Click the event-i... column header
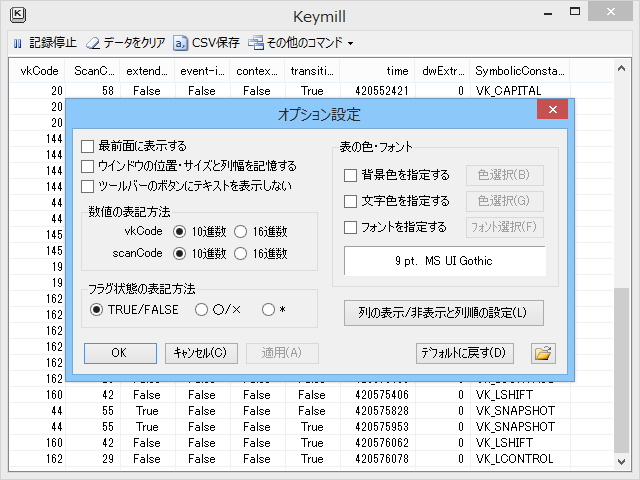This screenshot has width=640, height=480. tap(202, 71)
